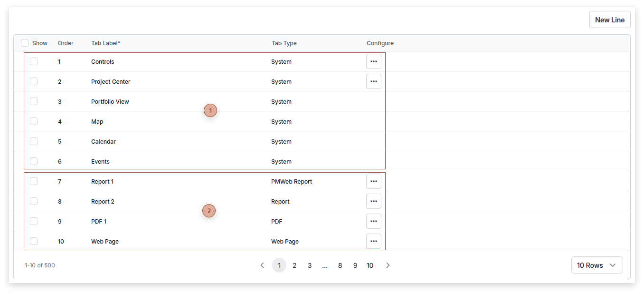Click ellipsis button on Report 1 row
Screen dimensions: 644x294
tap(373, 181)
